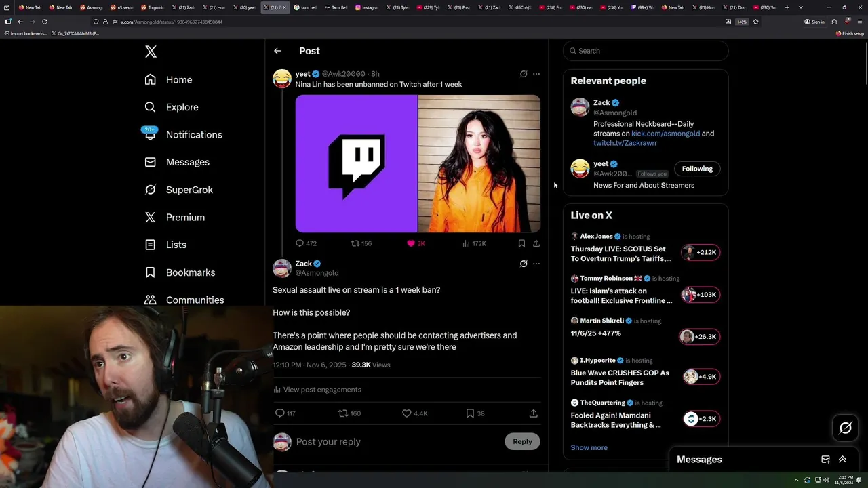
Task: Click View post engagements
Action: [317, 390]
